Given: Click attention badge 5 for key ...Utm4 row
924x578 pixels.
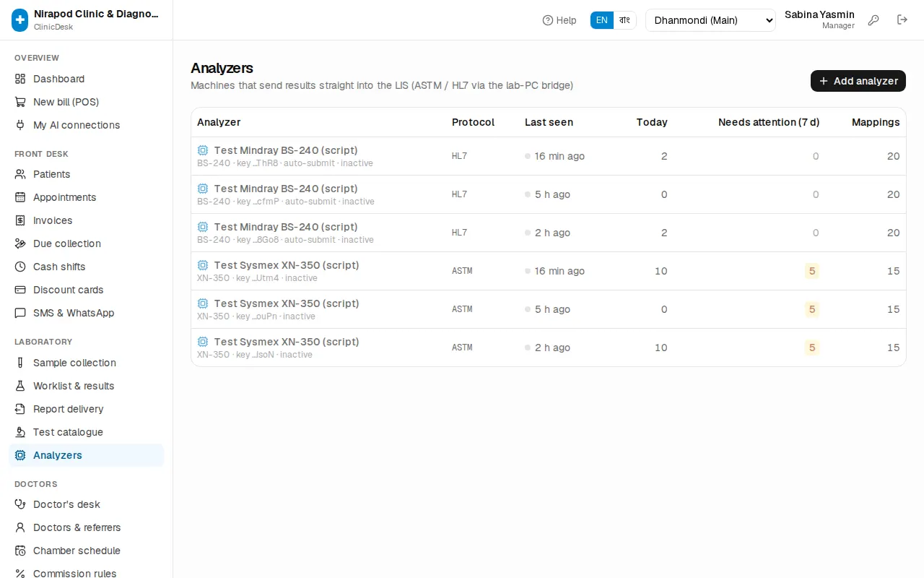Looking at the screenshot, I should (812, 271).
